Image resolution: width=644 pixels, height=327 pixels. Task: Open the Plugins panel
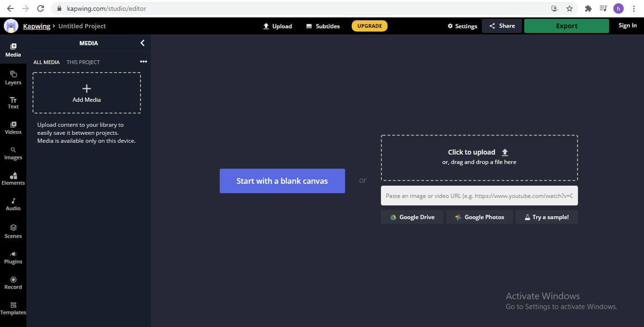coord(13,257)
